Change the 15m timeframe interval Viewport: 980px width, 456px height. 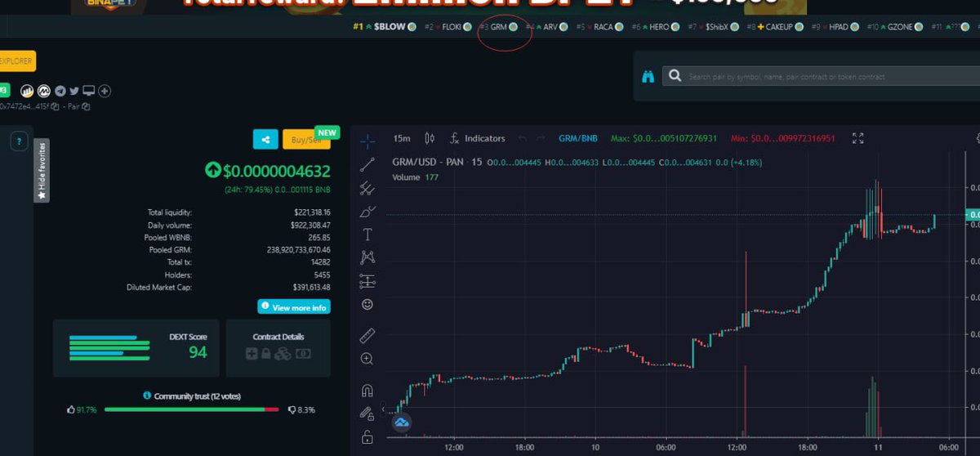click(402, 138)
